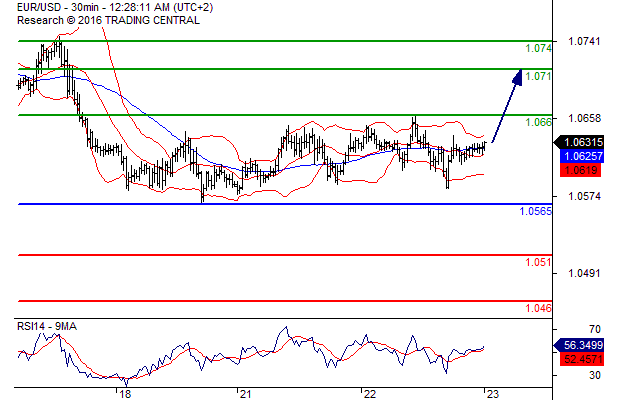The width and height of the screenshot is (624, 409).
Task: Select the 1.066 resistance level label
Action: (538, 122)
